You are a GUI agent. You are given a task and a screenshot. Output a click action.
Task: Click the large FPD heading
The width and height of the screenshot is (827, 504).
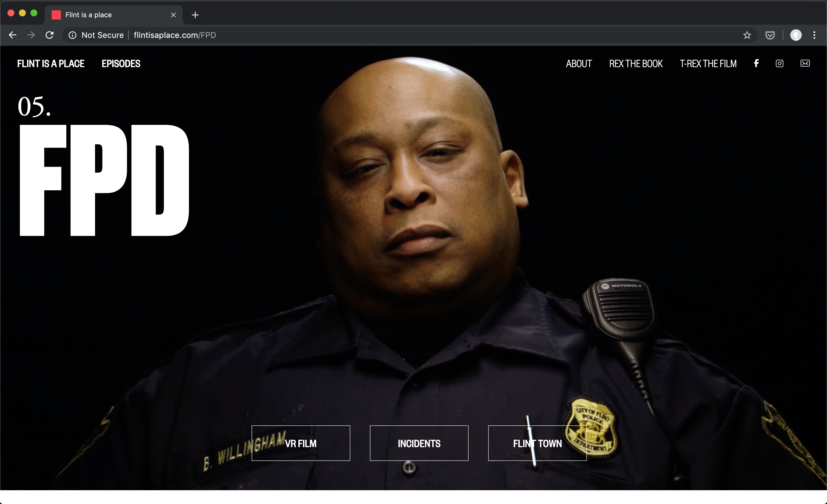pyautogui.click(x=105, y=181)
